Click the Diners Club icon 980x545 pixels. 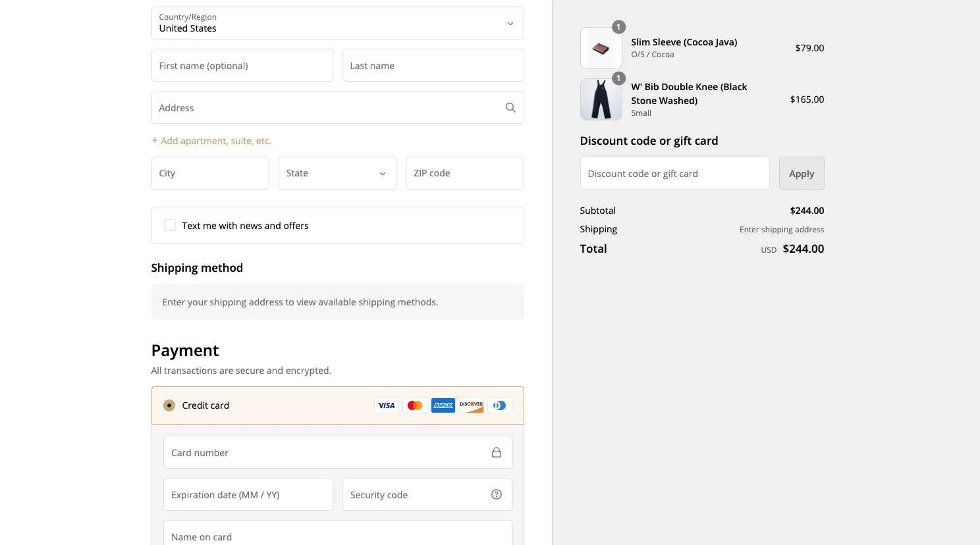499,405
